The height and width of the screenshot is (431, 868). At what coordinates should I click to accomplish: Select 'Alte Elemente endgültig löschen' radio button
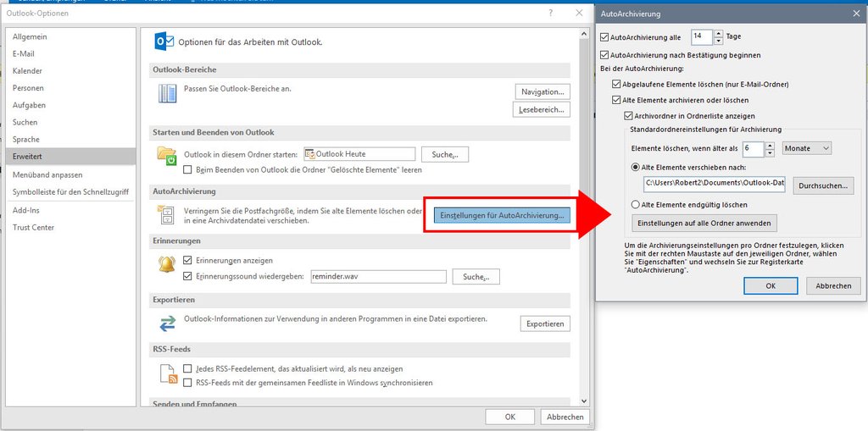(636, 205)
